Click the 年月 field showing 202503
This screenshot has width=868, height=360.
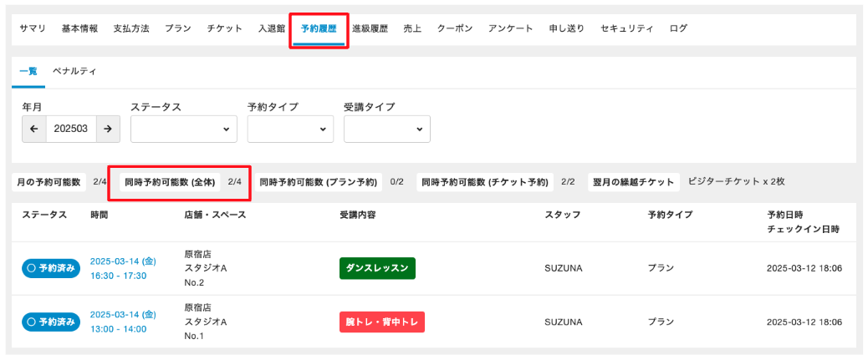pyautogui.click(x=71, y=129)
